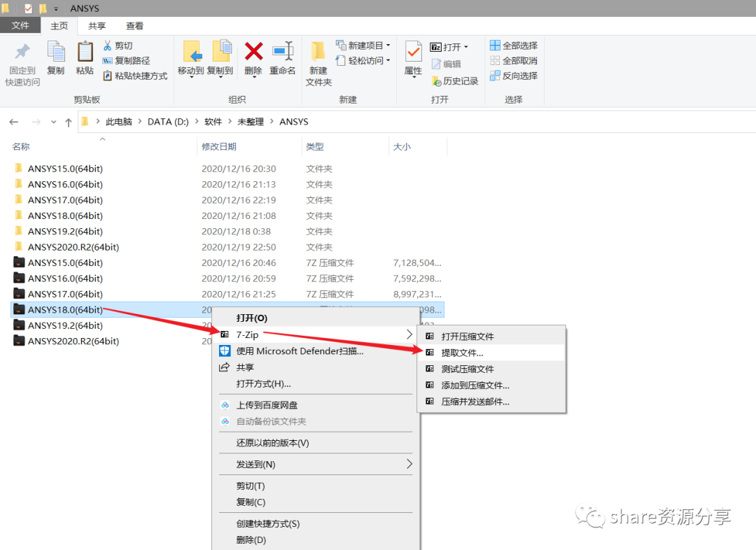Viewport: 756px width, 550px height.
Task: Choose scan with Microsoft Defender
Action: coord(316,351)
